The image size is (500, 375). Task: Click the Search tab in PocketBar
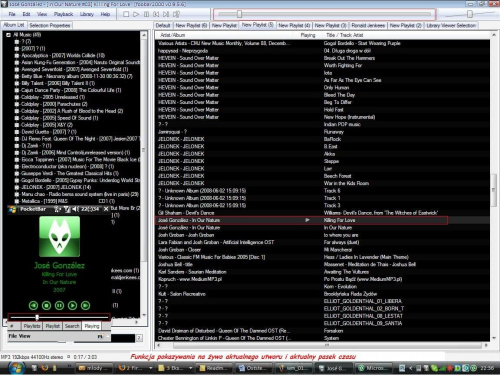pos(72,326)
